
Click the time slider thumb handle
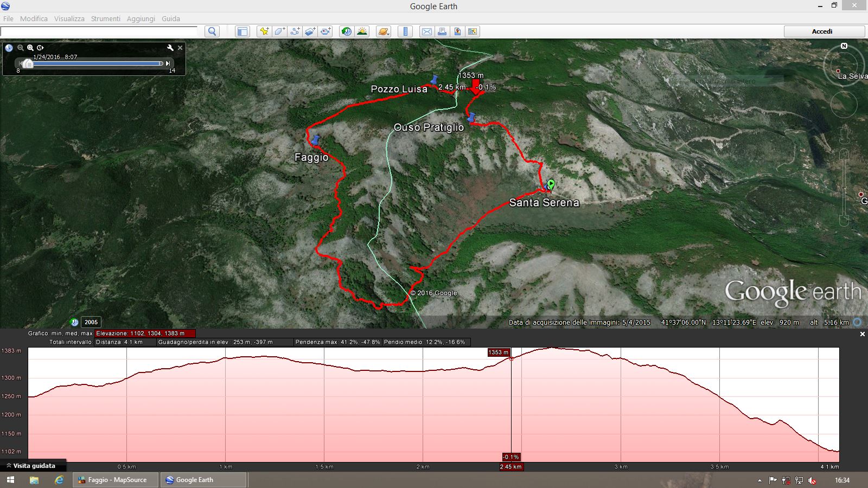click(x=28, y=63)
